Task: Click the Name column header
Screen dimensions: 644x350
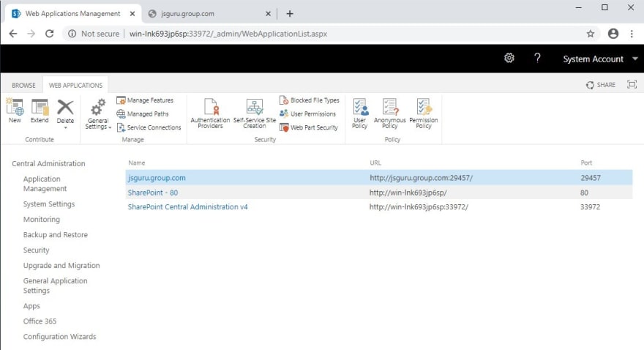Action: (137, 163)
